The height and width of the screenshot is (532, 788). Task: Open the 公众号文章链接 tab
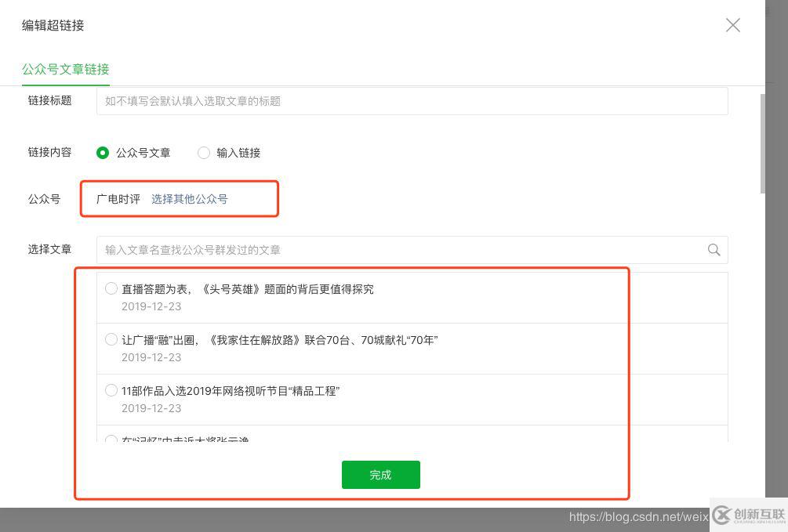[65, 69]
